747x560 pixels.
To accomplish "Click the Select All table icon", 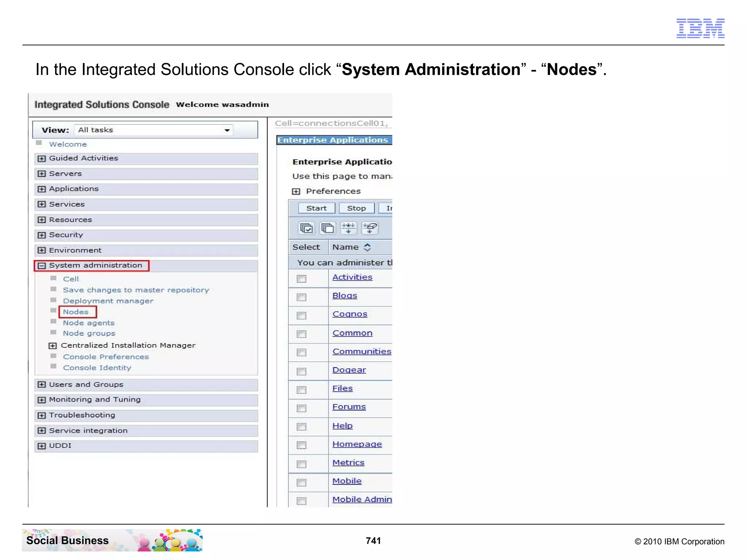I will 306,228.
